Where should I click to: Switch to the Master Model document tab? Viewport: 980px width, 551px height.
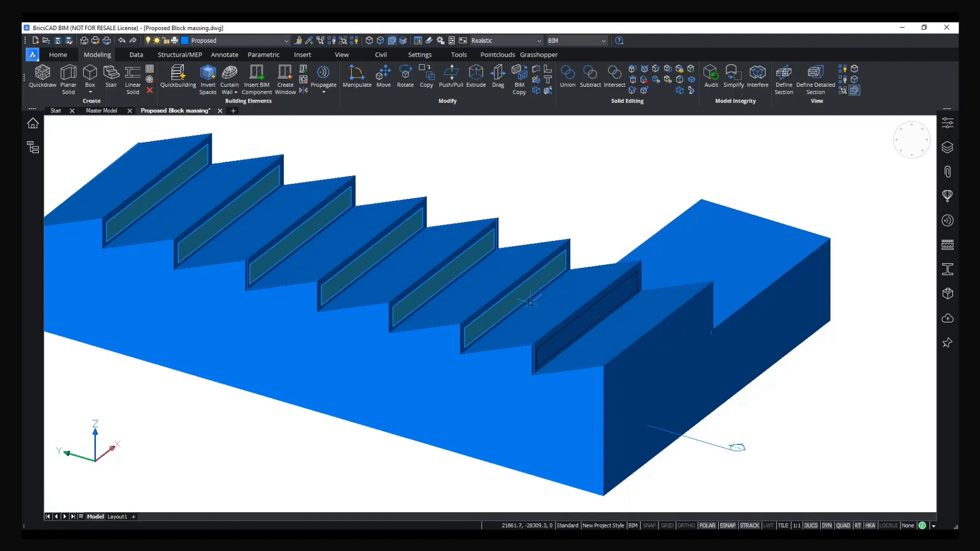101,111
